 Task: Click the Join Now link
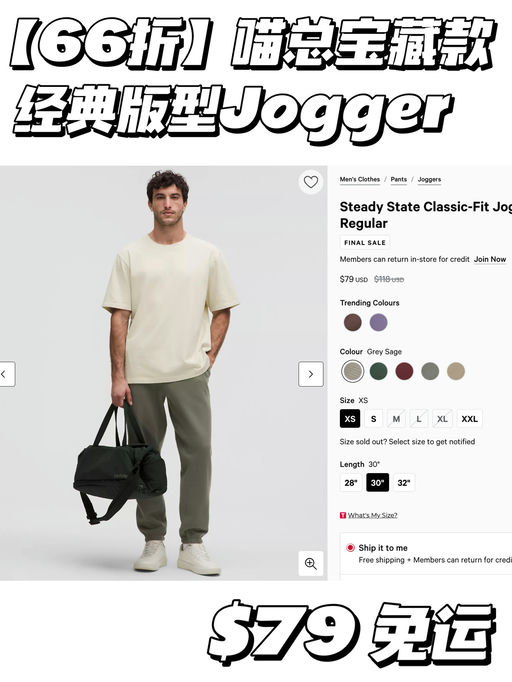(x=490, y=259)
